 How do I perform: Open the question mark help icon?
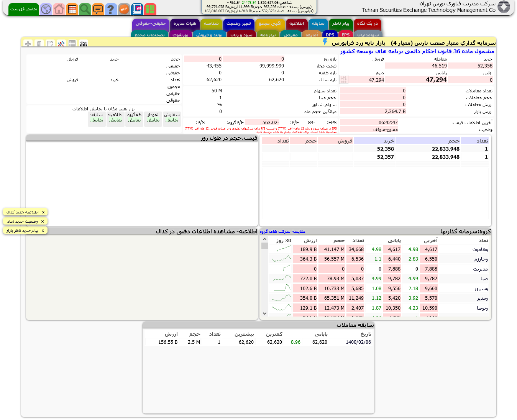point(111,9)
